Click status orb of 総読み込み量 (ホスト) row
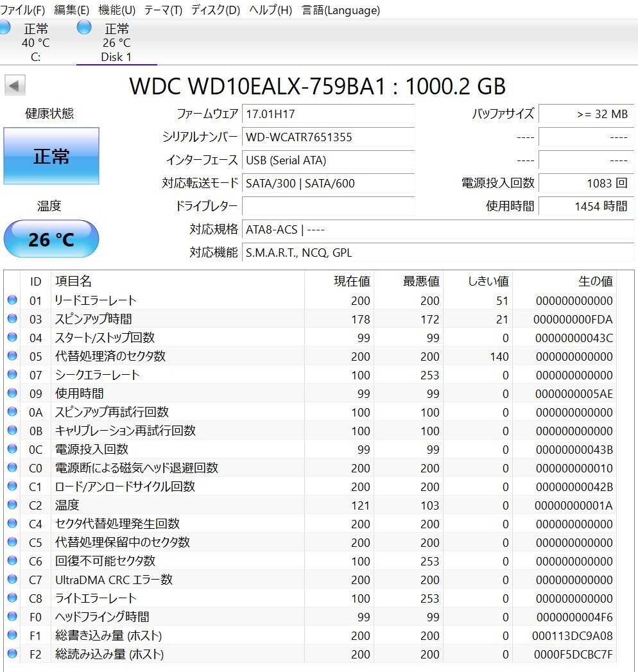The height and width of the screenshot is (672, 638). coord(12,653)
